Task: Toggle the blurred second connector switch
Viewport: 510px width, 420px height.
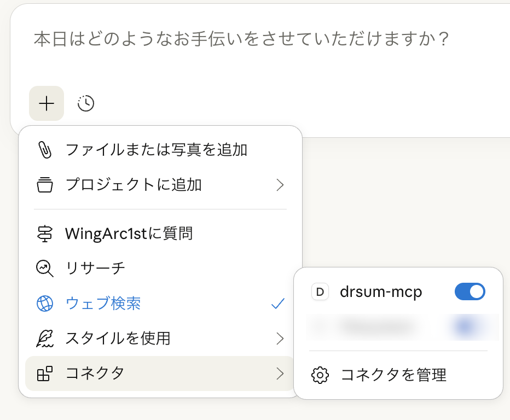Action: tap(464, 326)
